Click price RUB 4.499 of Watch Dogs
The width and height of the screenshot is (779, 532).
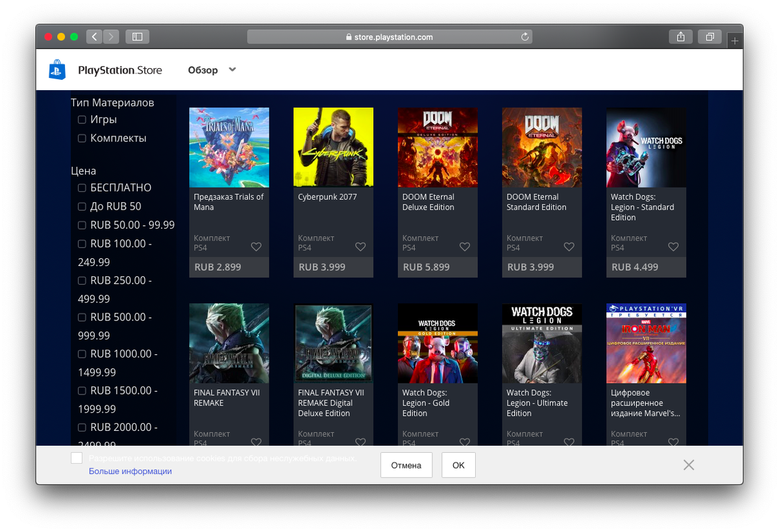pos(635,267)
